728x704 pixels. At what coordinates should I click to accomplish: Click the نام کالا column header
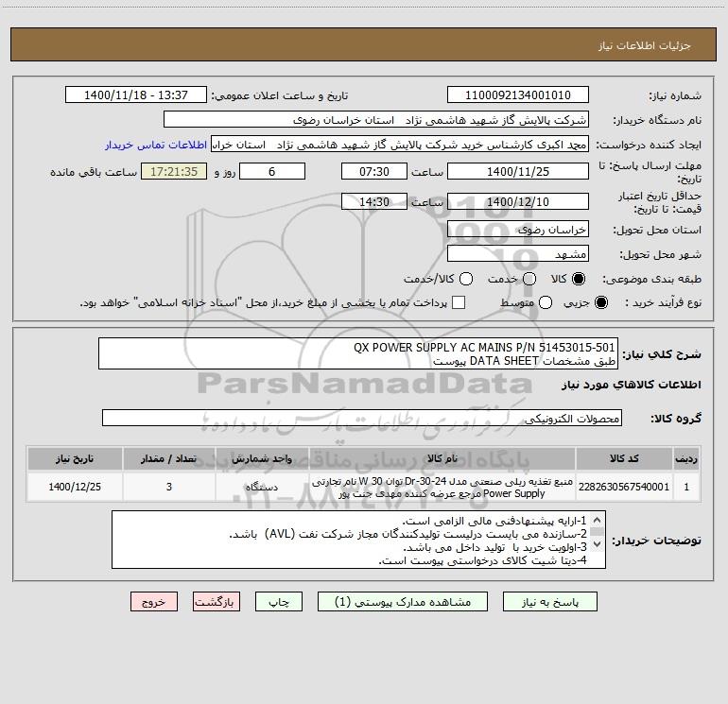click(442, 458)
